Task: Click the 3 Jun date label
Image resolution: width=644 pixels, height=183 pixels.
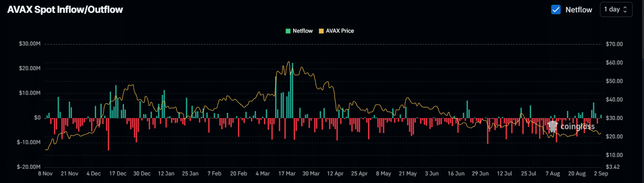Action: point(432,174)
